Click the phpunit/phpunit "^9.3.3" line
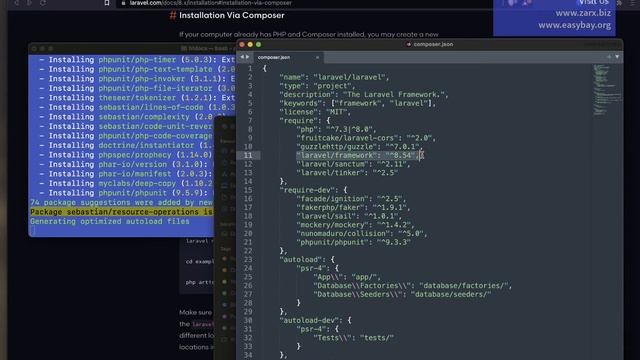 click(353, 242)
